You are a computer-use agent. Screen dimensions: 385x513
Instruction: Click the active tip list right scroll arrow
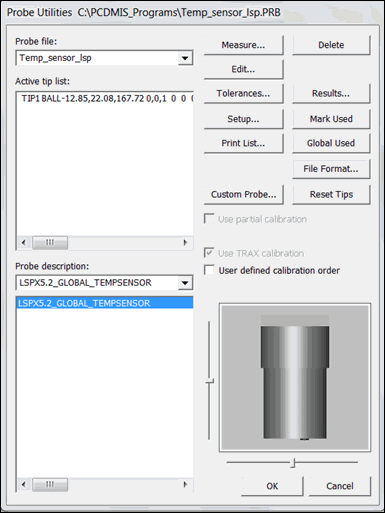click(185, 242)
